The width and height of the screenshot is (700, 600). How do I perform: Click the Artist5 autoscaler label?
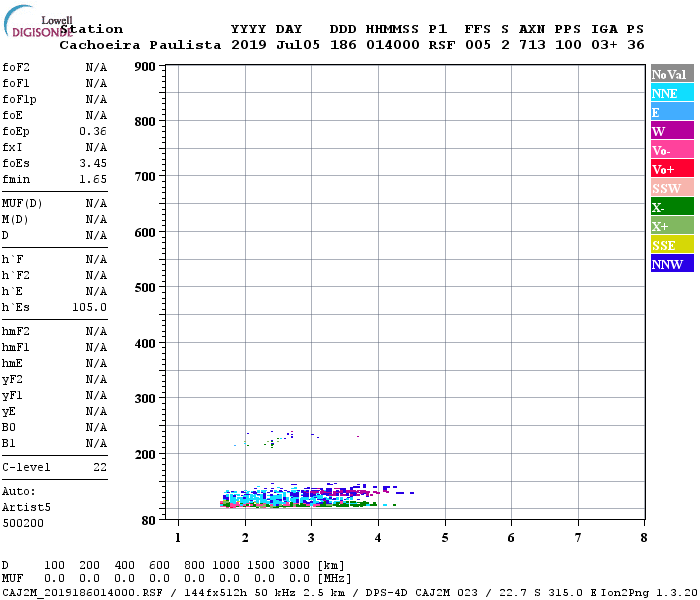(x=26, y=508)
